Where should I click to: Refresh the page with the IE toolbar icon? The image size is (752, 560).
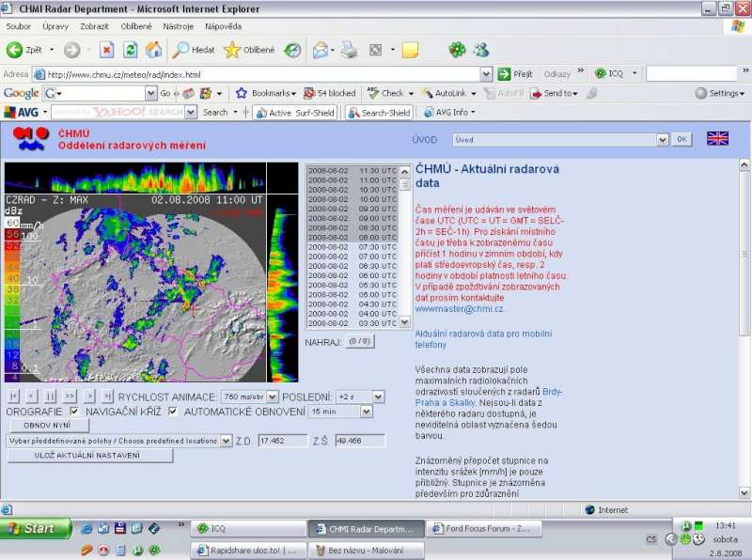pos(131,50)
